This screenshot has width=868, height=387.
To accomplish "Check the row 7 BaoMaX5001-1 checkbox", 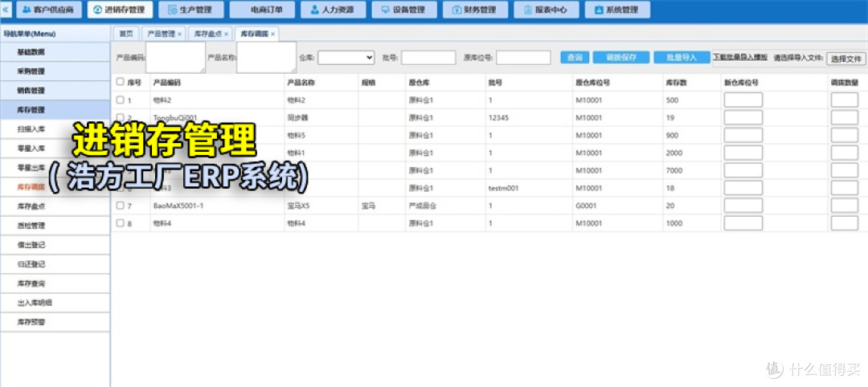I will coord(121,206).
